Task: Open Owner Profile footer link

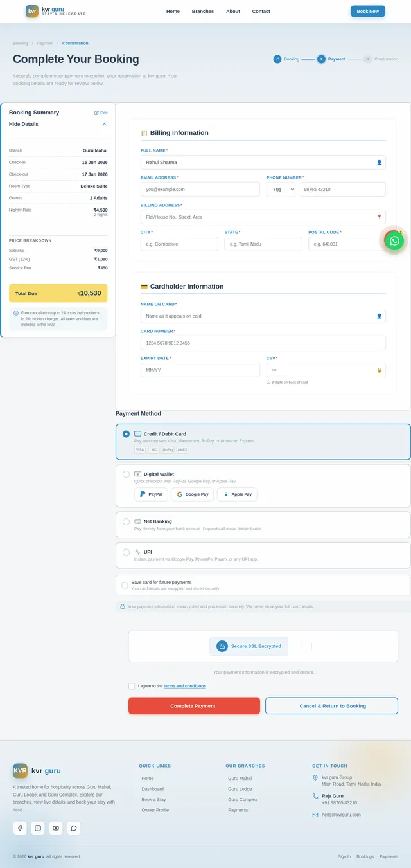Action: (x=155, y=810)
